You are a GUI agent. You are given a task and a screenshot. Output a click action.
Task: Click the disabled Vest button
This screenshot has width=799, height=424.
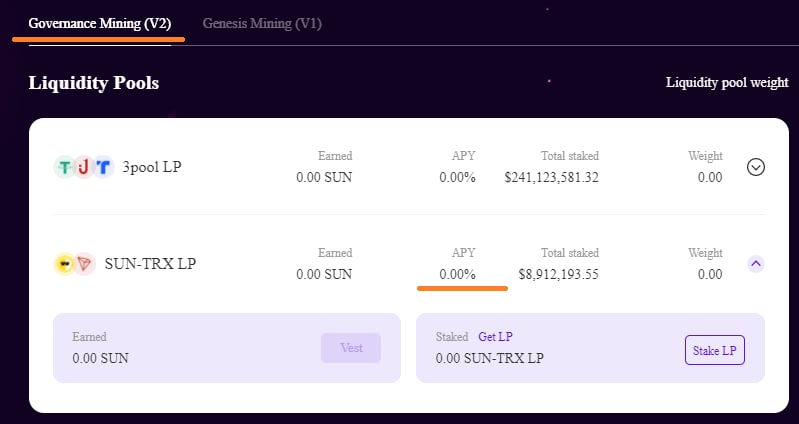[351, 348]
